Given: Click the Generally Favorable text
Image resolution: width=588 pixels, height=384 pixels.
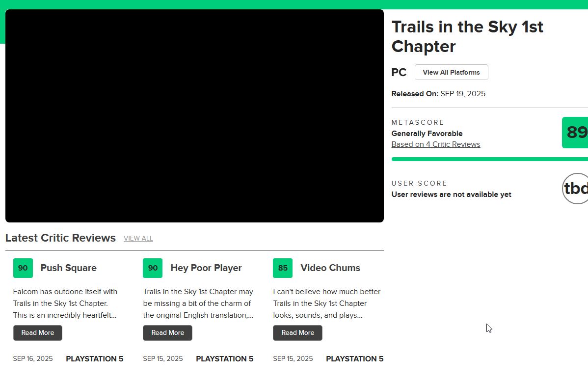Looking at the screenshot, I should [427, 134].
